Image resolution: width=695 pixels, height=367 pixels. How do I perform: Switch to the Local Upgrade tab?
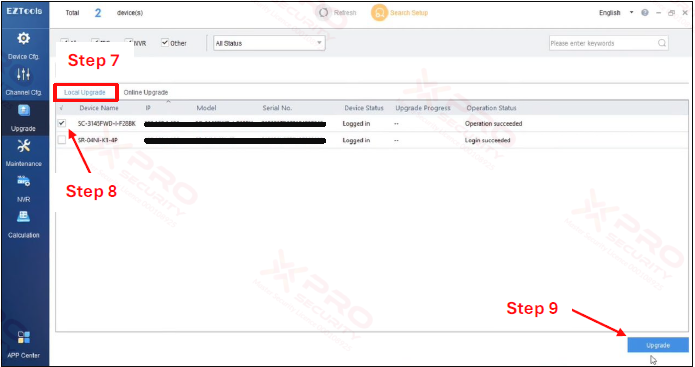click(x=85, y=93)
